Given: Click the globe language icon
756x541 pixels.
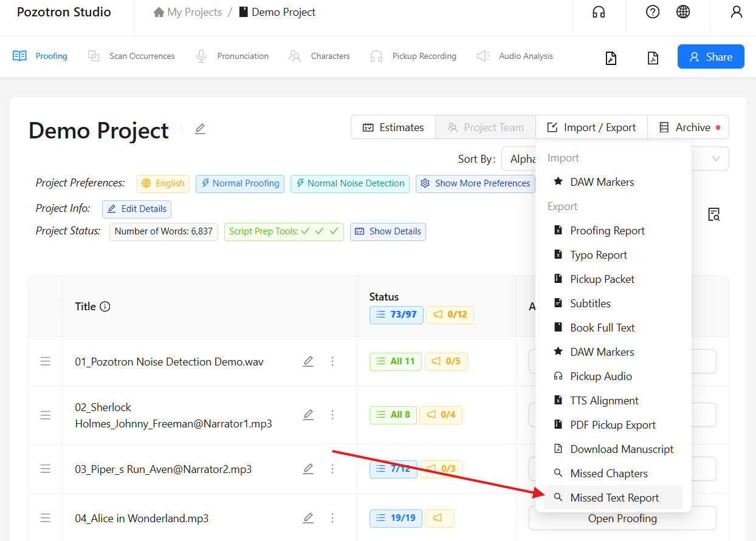Looking at the screenshot, I should [683, 12].
